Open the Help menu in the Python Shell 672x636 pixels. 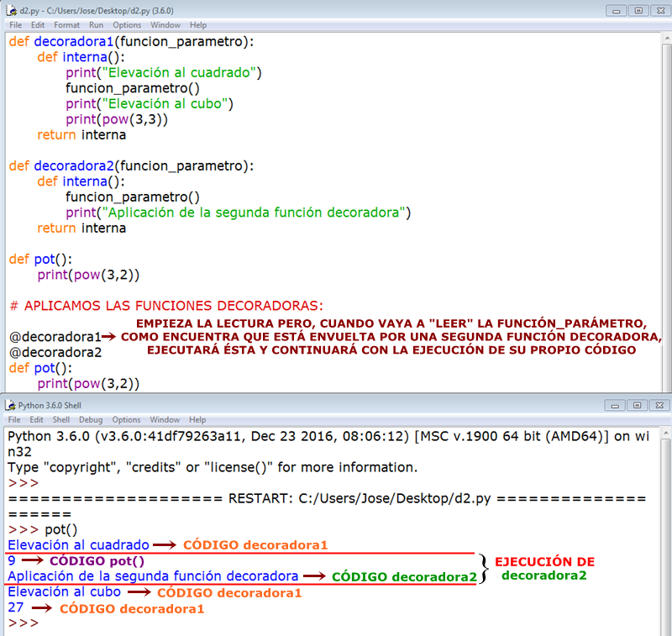coord(197,419)
